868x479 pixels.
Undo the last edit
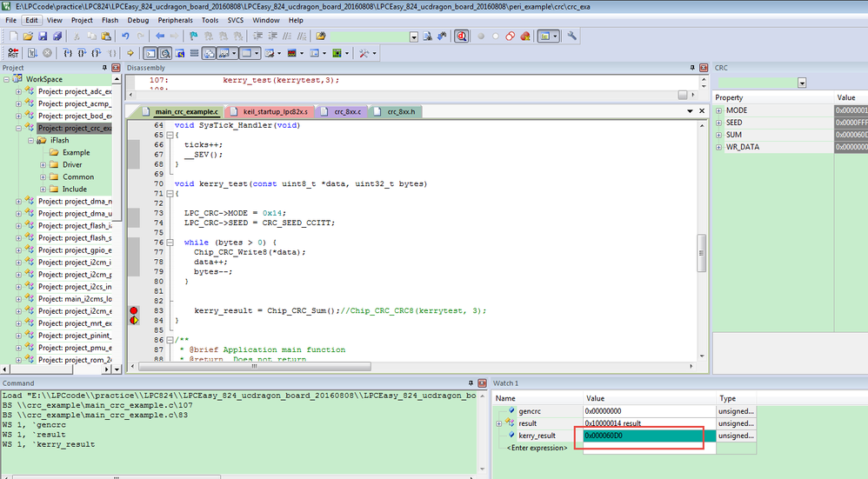click(125, 36)
